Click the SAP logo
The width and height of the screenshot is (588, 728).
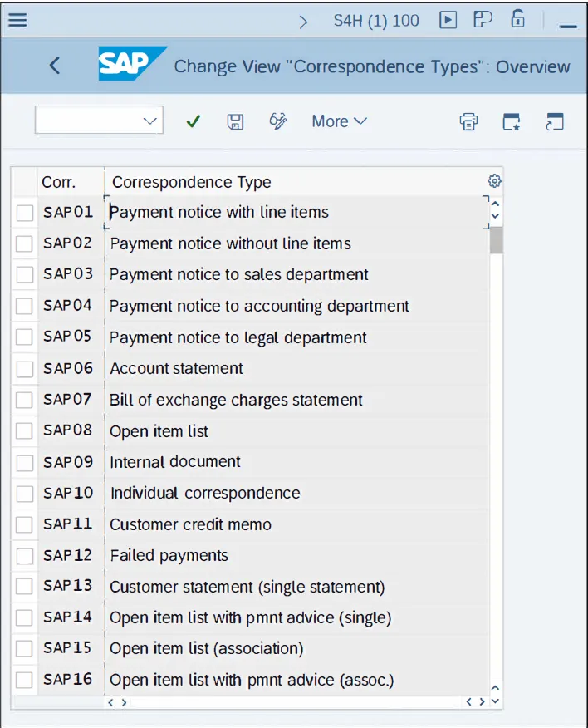pos(132,64)
